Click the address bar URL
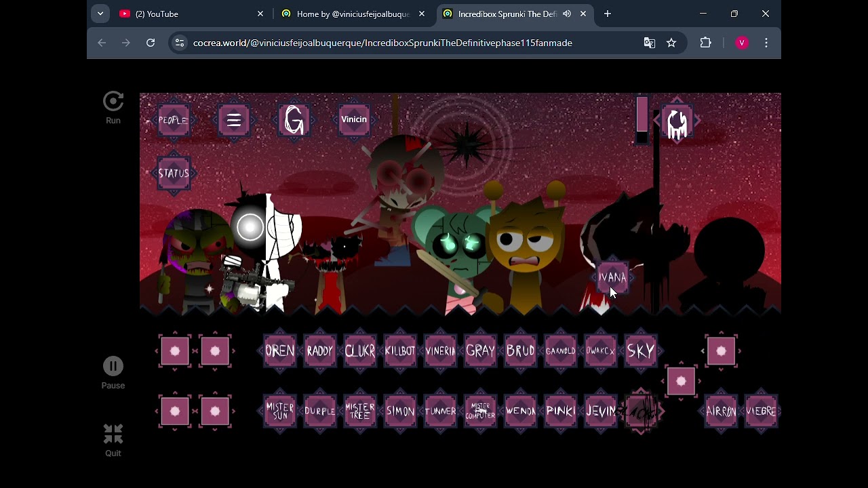The height and width of the screenshot is (488, 868). tap(382, 43)
